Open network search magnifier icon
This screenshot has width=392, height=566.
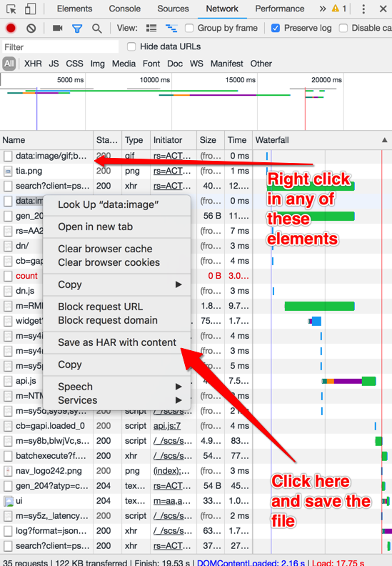tap(96, 28)
